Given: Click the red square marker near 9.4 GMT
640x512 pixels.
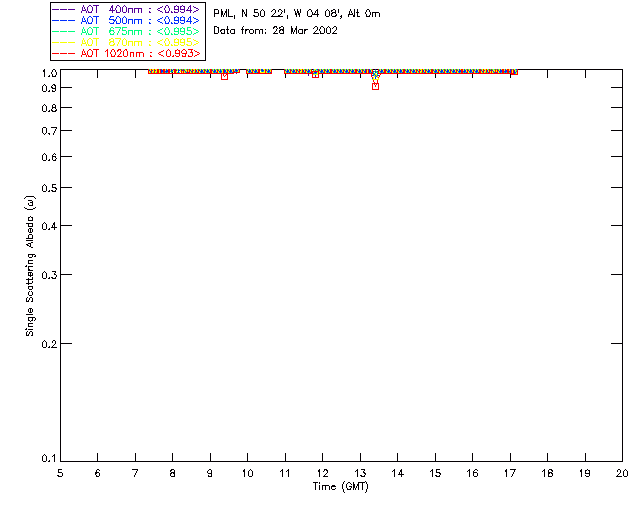Looking at the screenshot, I should point(224,76).
